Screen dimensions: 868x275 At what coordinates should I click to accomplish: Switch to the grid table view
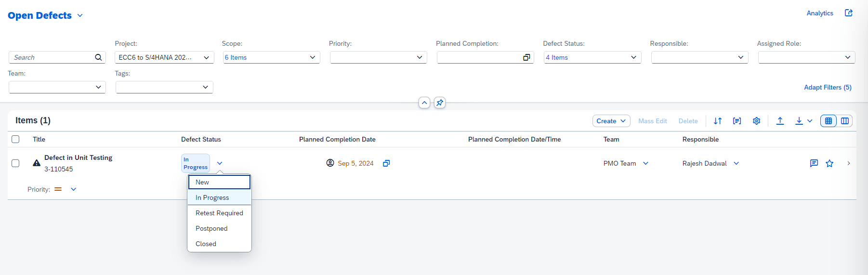tap(829, 121)
